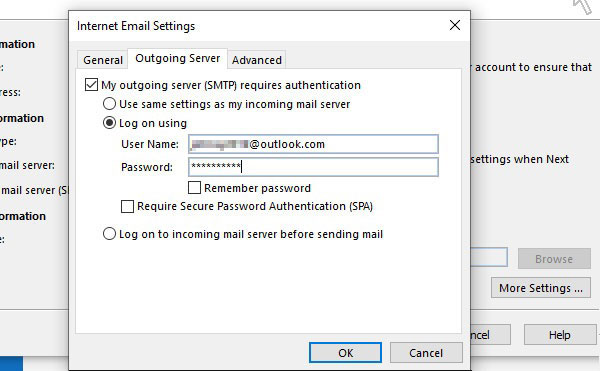
Task: Uncheck SMTP requires authentication checkbox
Action: click(x=91, y=85)
